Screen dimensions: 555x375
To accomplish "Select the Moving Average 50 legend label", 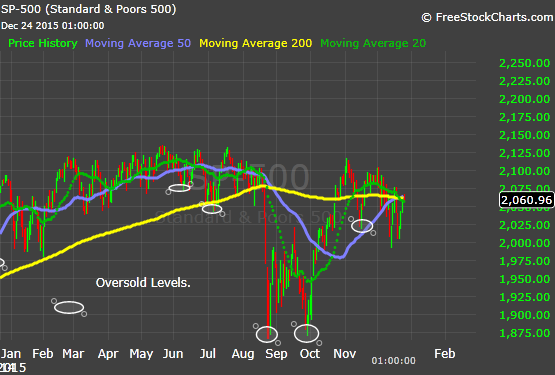I will (x=138, y=43).
